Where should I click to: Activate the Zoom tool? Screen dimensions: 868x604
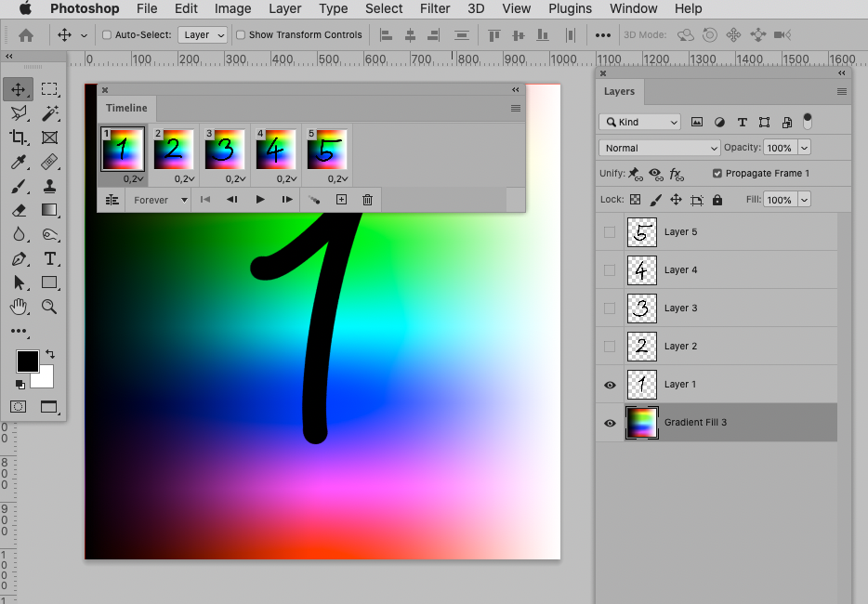(x=50, y=307)
